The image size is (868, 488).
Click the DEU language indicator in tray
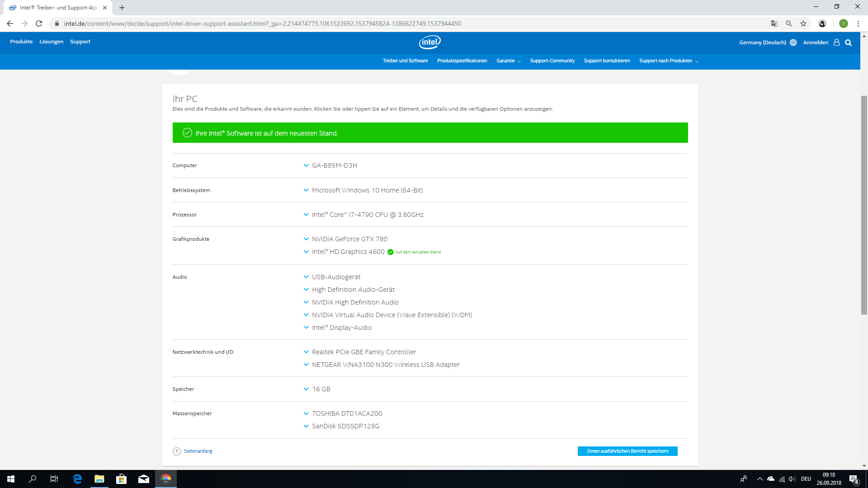(x=806, y=479)
